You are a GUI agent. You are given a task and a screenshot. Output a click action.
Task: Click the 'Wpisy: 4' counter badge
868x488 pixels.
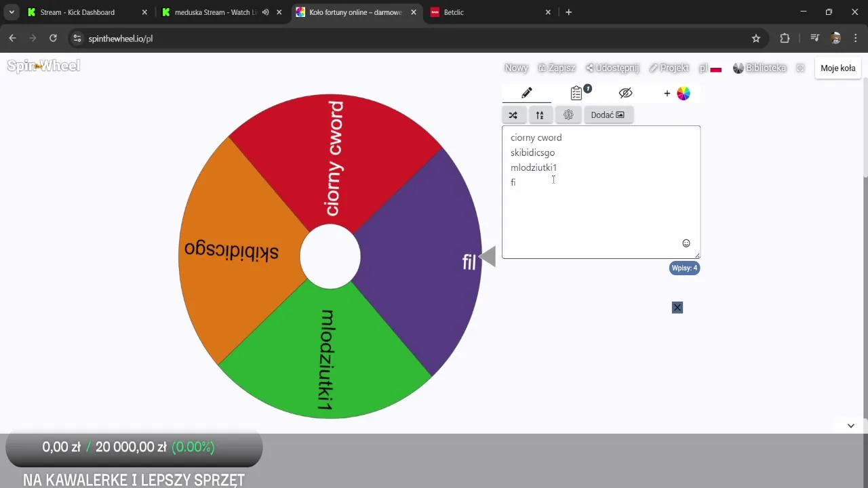point(684,268)
